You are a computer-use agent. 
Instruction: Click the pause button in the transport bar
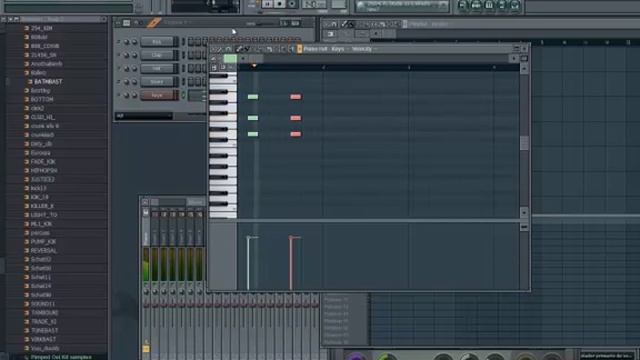(x=267, y=4)
